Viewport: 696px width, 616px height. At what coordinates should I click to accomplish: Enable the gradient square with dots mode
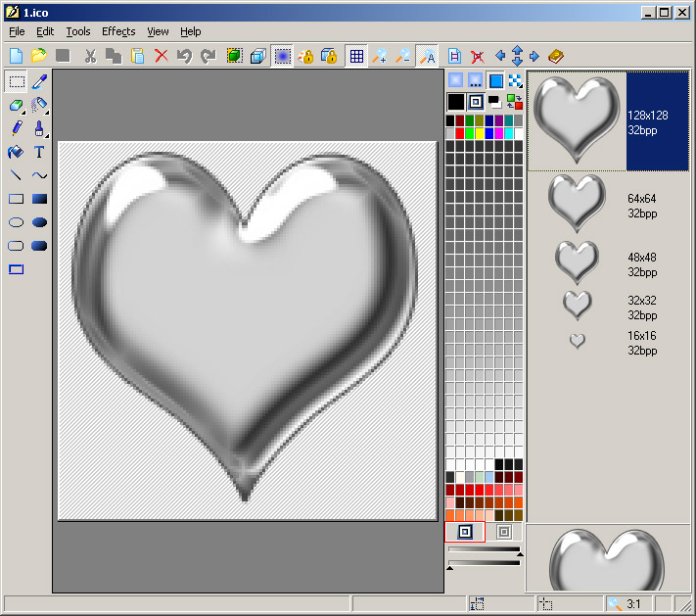[476, 80]
